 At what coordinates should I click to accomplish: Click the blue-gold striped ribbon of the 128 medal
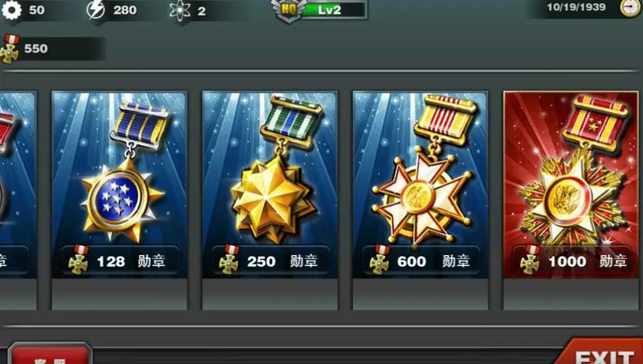coord(140,123)
